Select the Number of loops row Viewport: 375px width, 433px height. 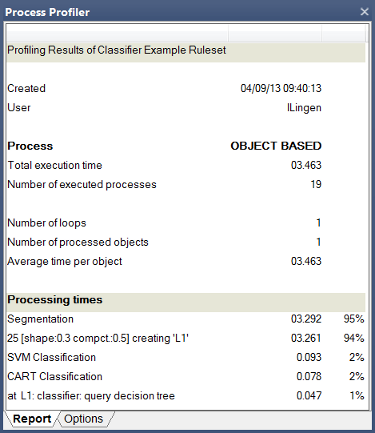[x=186, y=223]
